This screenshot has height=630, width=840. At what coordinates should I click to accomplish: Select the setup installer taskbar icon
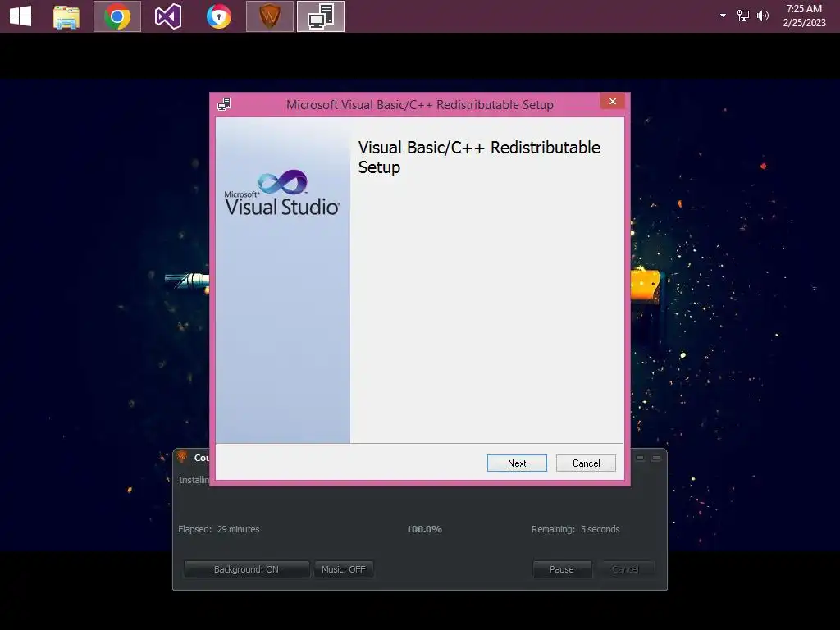click(321, 16)
